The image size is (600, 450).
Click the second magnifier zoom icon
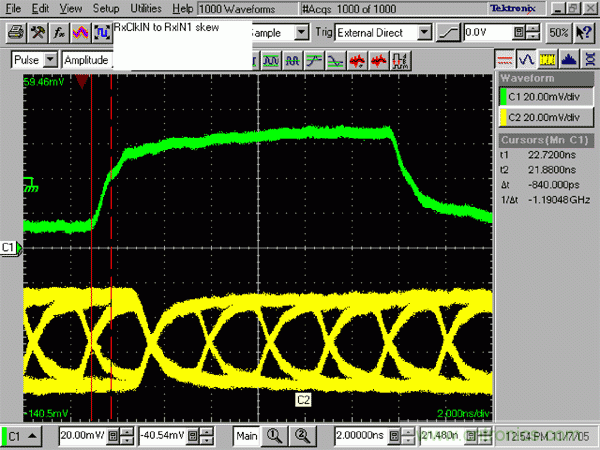(295, 435)
